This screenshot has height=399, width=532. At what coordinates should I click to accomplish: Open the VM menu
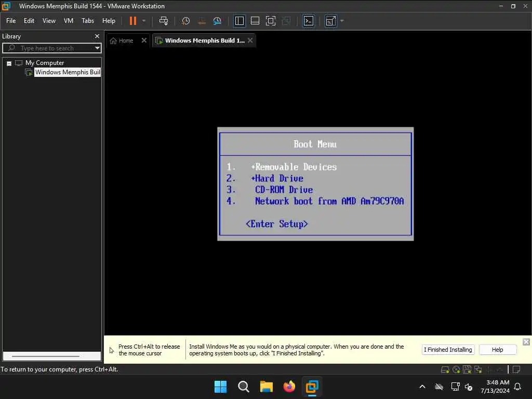(69, 21)
